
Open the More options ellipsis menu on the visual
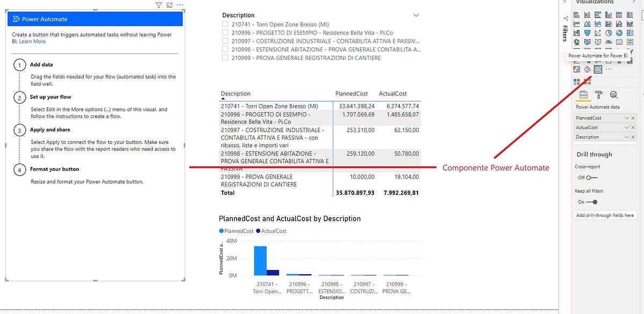coord(180,5)
